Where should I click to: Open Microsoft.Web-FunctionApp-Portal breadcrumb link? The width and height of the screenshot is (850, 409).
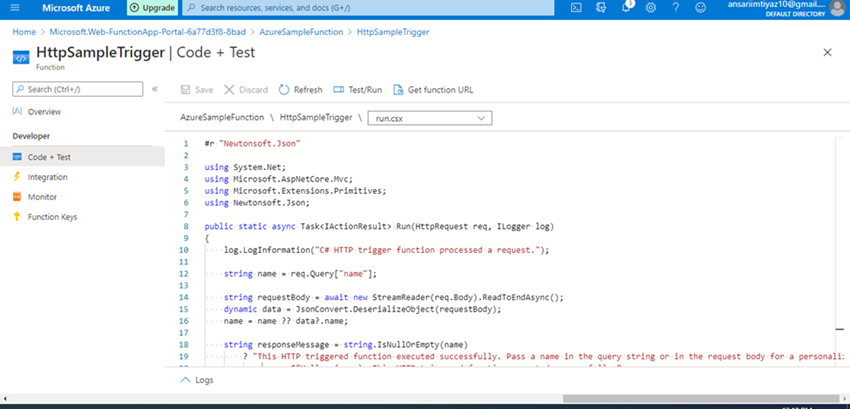[x=147, y=32]
